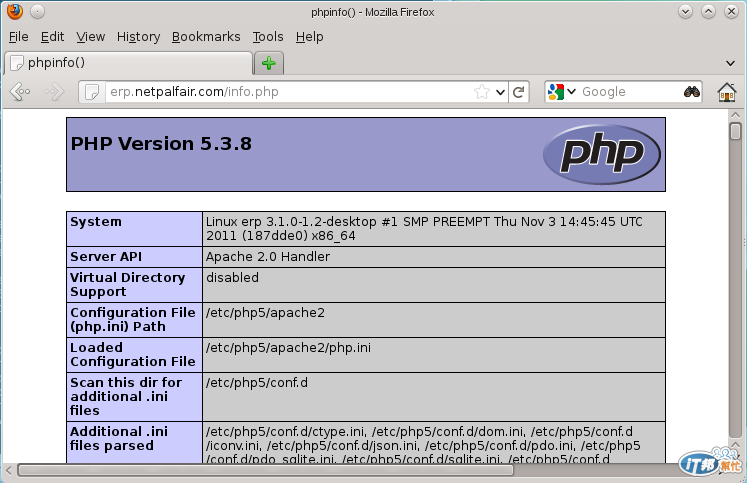Open the File menu
The width and height of the screenshot is (747, 483).
point(19,37)
